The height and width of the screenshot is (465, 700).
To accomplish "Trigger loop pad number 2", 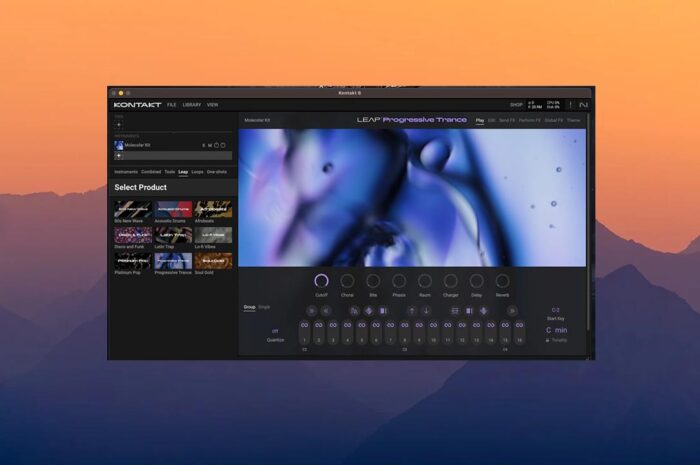I will coord(319,332).
